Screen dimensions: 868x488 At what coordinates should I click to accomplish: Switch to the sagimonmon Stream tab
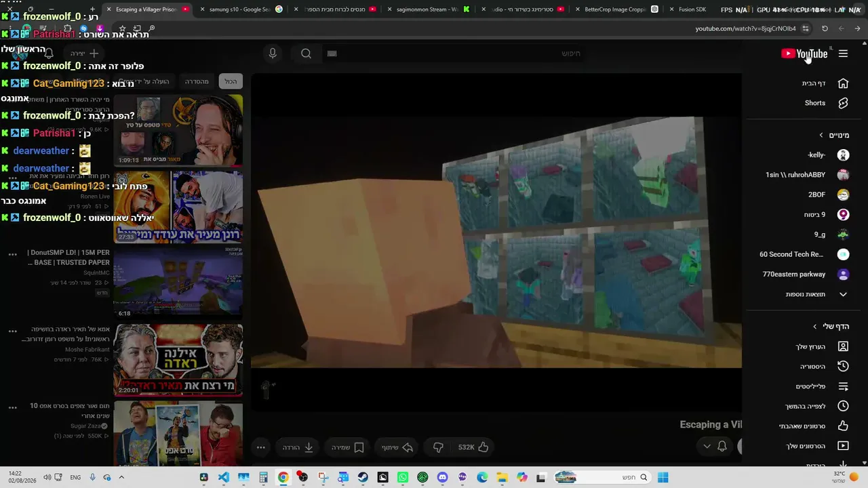point(428,9)
